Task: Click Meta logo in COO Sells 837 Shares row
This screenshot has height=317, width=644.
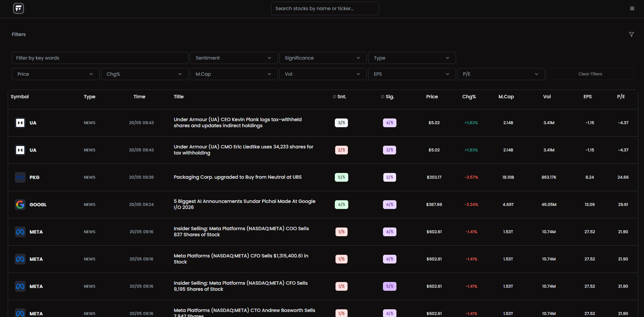Action: (x=20, y=232)
